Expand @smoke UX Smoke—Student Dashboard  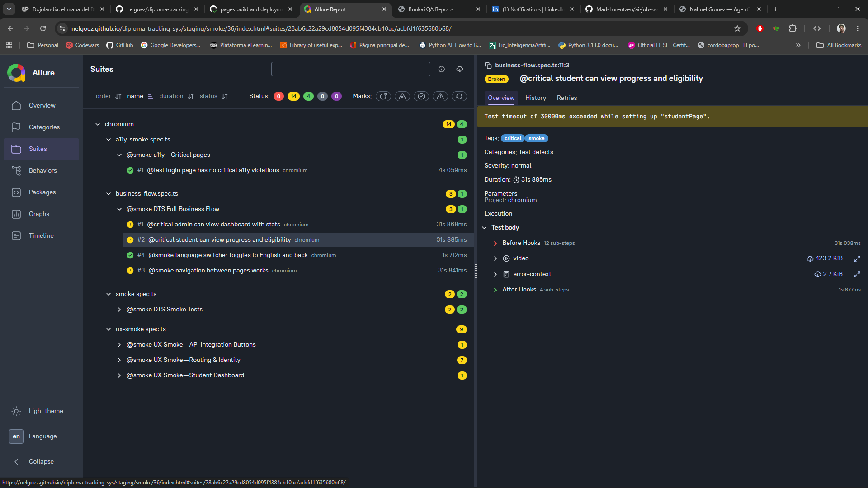point(119,375)
